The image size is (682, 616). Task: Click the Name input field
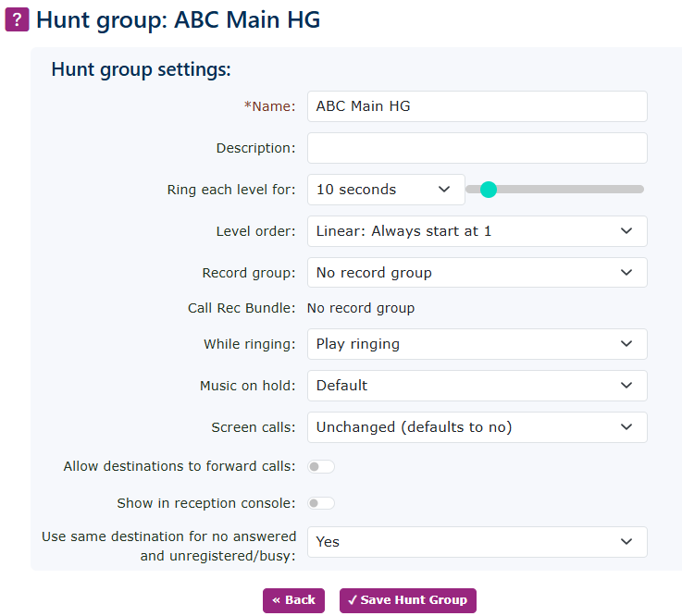click(477, 106)
